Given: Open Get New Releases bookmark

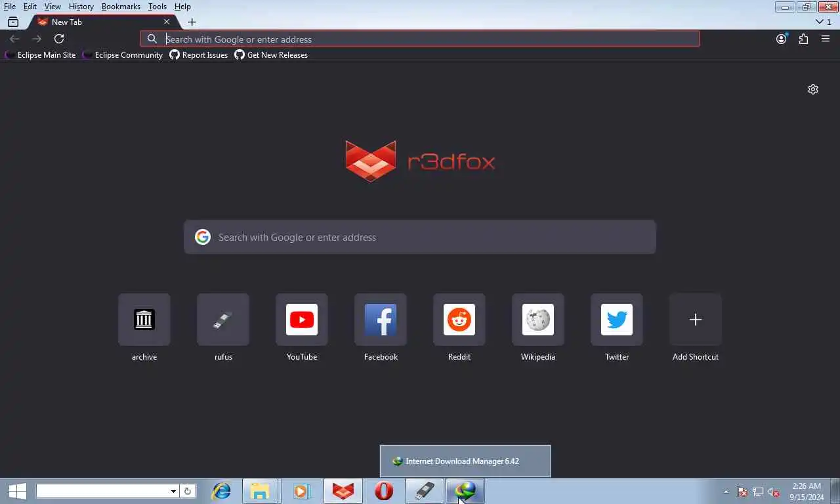Looking at the screenshot, I should coord(271,55).
